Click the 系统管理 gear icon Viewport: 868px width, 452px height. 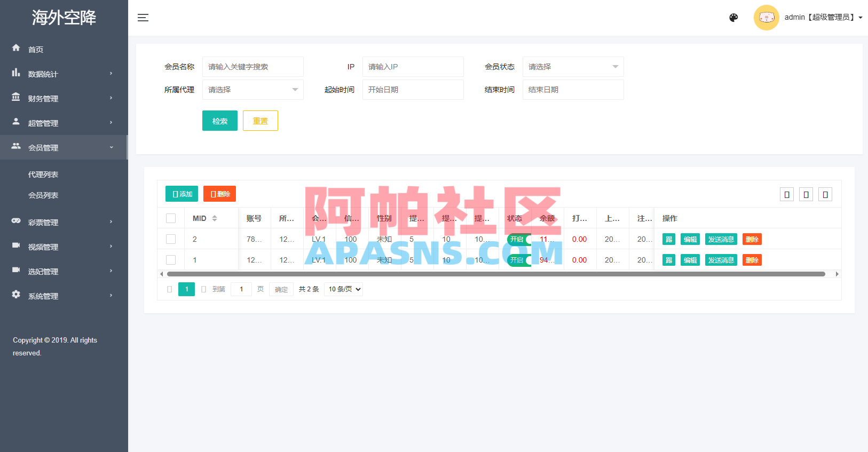[x=16, y=295]
